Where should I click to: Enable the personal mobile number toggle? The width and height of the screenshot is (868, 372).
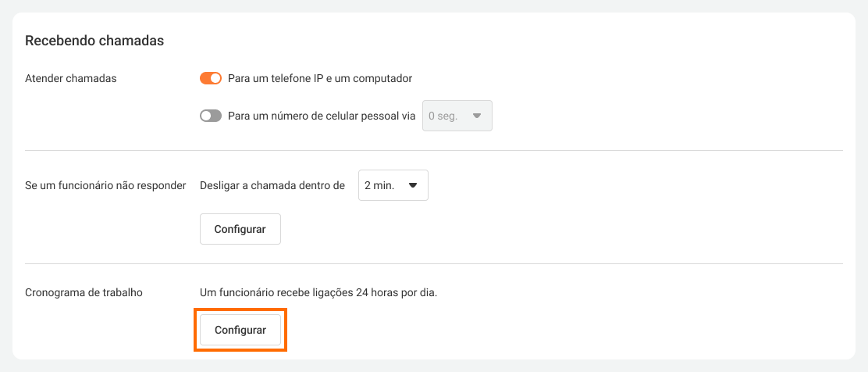point(211,116)
